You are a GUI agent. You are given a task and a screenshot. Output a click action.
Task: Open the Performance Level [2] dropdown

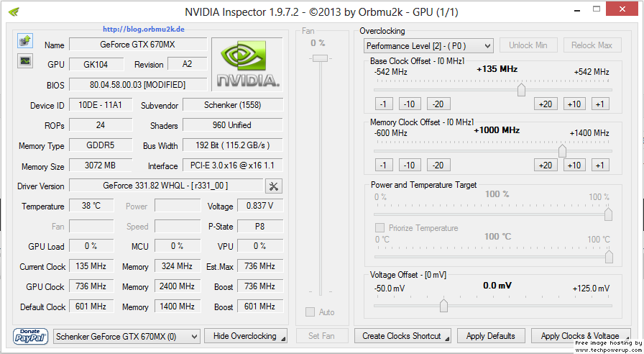coord(428,45)
